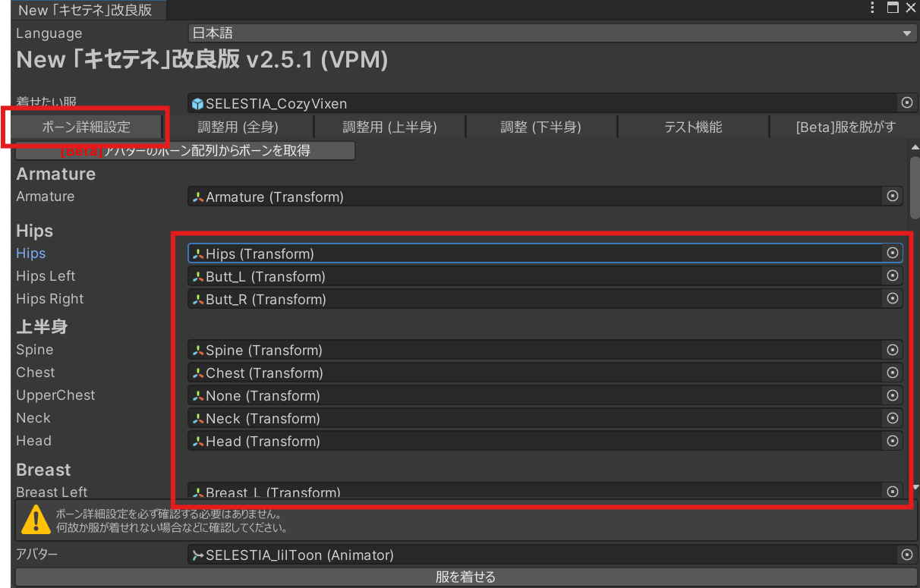Click the prefab cube icon of SELESTIA_CozyVixen
The height and width of the screenshot is (588, 920).
(197, 103)
